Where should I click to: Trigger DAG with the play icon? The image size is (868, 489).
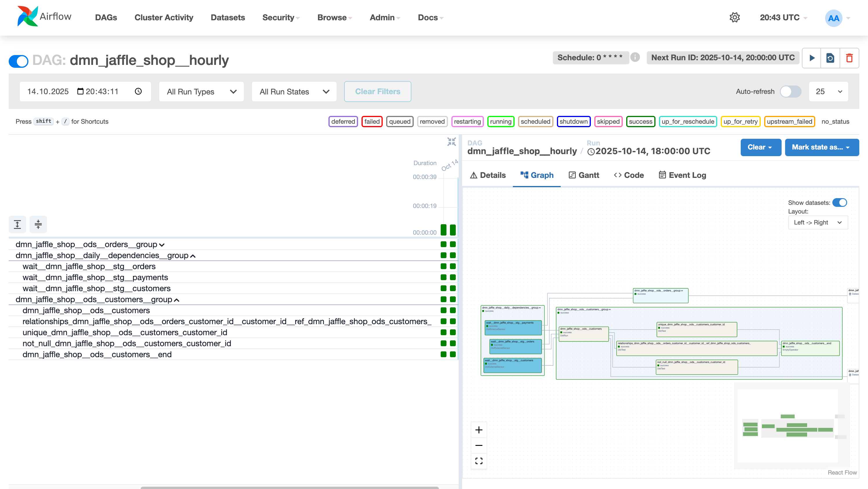coord(812,58)
